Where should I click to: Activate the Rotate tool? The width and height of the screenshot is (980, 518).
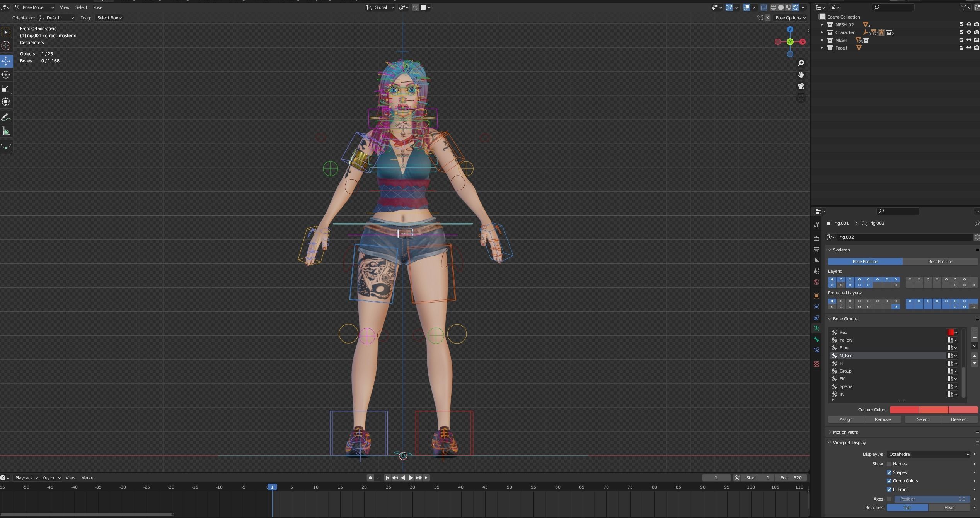(x=6, y=75)
